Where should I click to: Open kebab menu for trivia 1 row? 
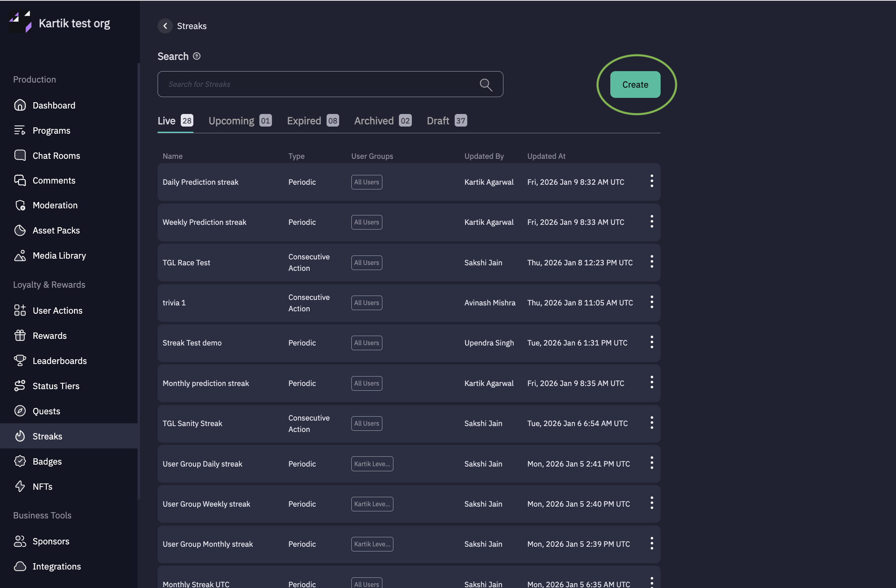(x=652, y=302)
